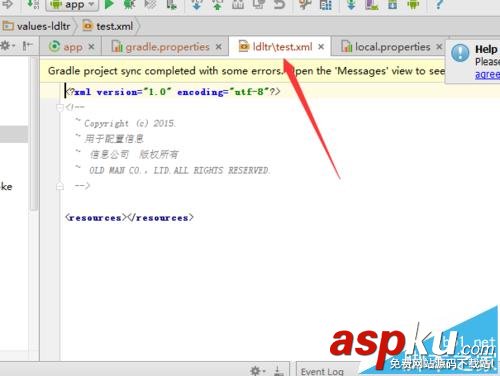500x376 pixels.
Task: Close the local.properties tab
Action: [439, 47]
